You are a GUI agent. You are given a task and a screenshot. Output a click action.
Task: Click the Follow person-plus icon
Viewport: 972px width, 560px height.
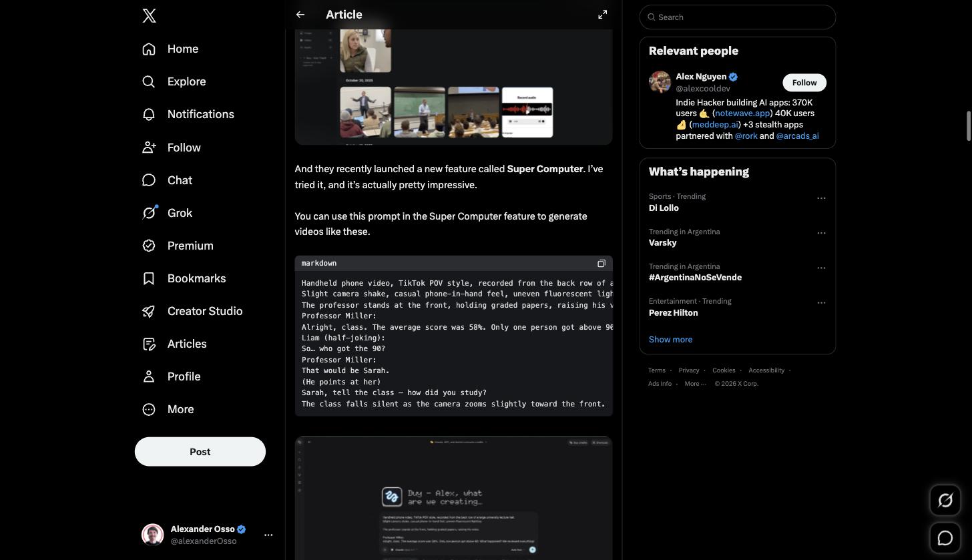[x=149, y=148]
